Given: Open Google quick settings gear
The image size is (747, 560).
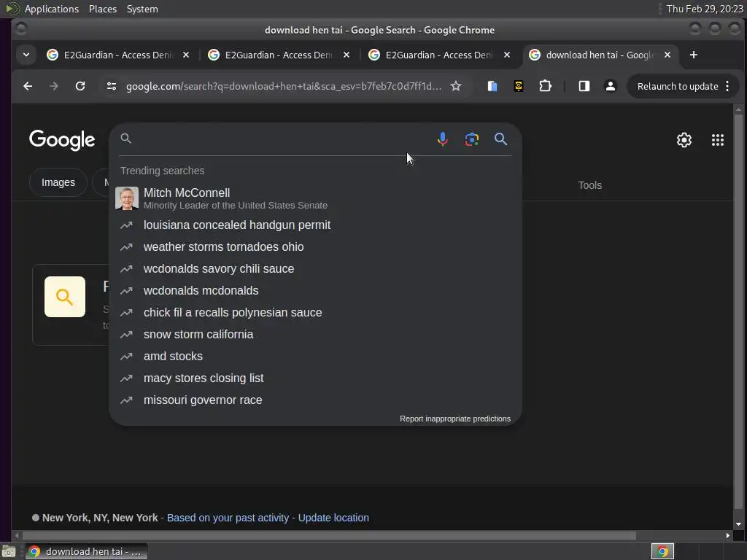Looking at the screenshot, I should click(684, 140).
